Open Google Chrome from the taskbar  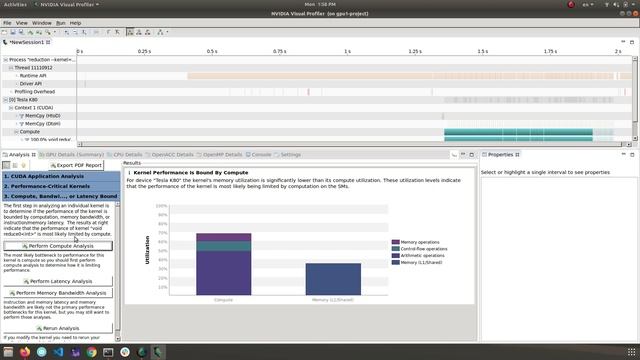pyautogui.click(x=91, y=352)
